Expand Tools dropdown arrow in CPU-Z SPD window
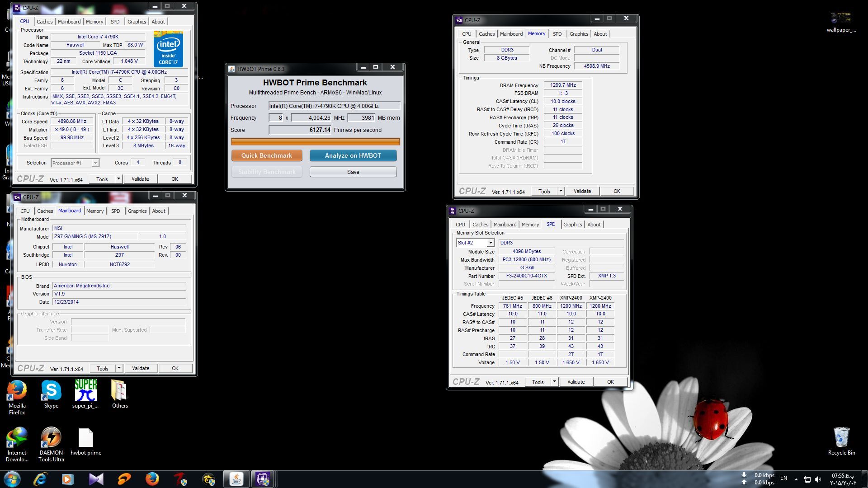 coord(554,382)
